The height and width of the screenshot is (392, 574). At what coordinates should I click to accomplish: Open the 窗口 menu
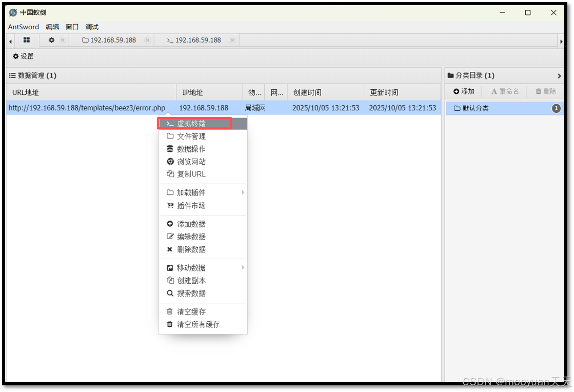tap(72, 27)
